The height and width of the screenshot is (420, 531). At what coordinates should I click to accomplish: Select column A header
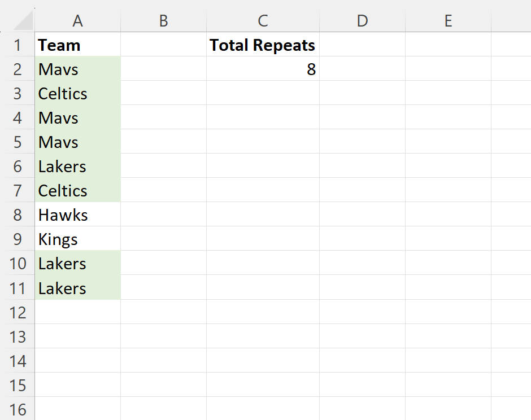(77, 21)
